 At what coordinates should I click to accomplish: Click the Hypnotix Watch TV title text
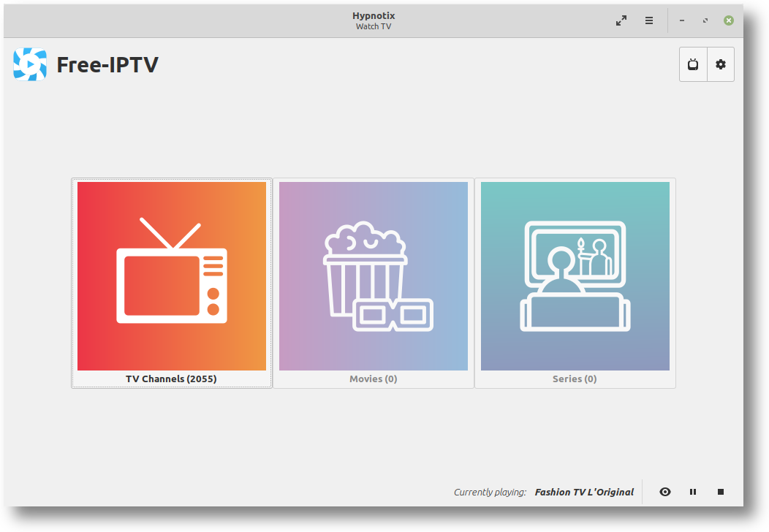(374, 20)
